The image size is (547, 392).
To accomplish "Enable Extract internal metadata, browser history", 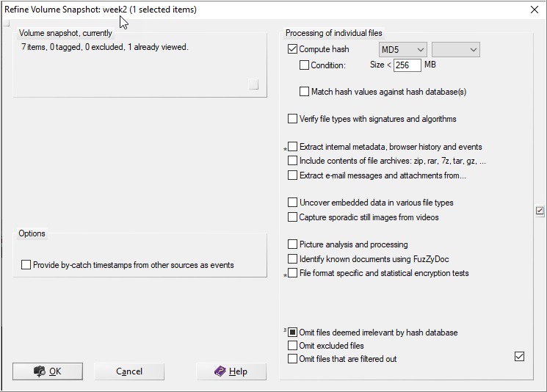I will click(293, 147).
